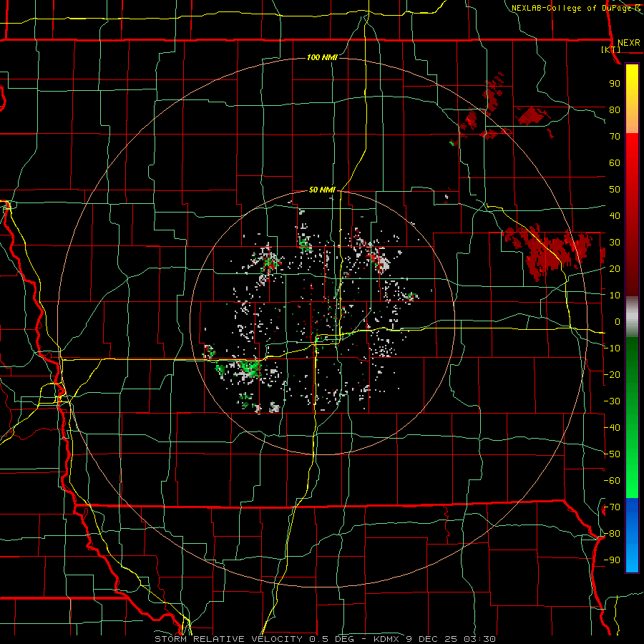This screenshot has width=644, height=644.
Task: Select the "-10" value on the velocity scale
Action: point(612,348)
